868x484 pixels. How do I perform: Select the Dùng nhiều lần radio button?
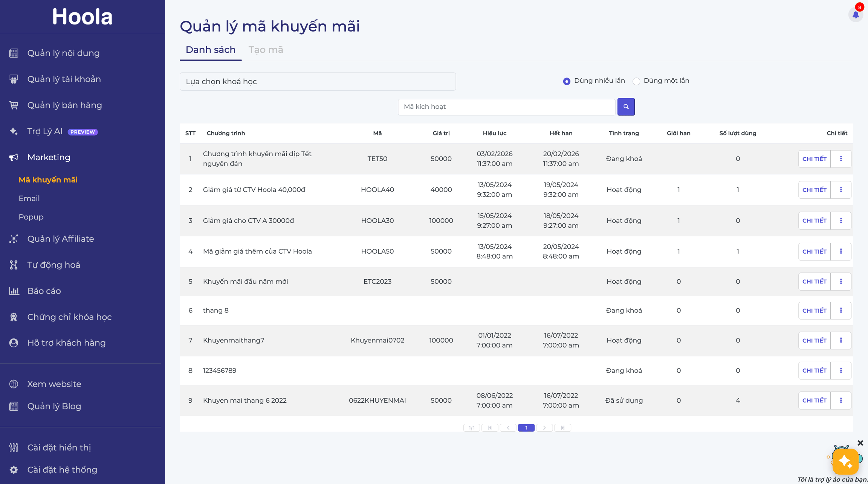pyautogui.click(x=567, y=81)
